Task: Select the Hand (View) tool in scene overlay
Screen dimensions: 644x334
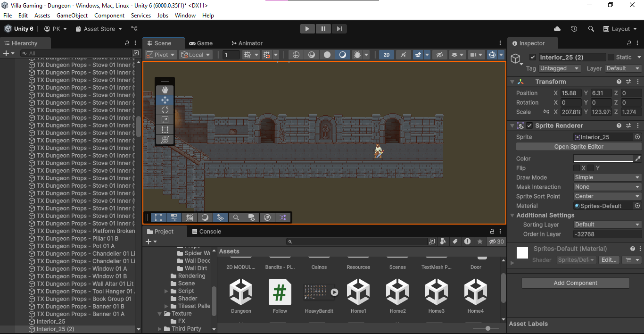Action: tap(165, 90)
